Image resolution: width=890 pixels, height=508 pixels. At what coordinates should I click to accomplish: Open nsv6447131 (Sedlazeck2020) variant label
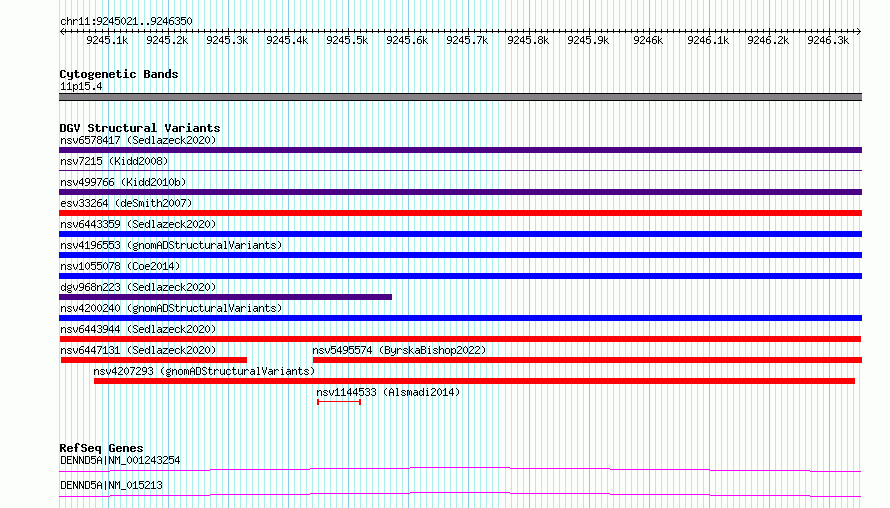[x=138, y=350]
